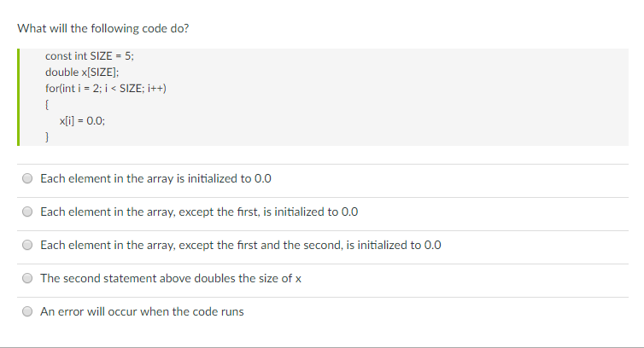This screenshot has width=644, height=348.
Task: Click answer text 'Each element in the array is initialized to 0.0'
Action: coord(155,179)
